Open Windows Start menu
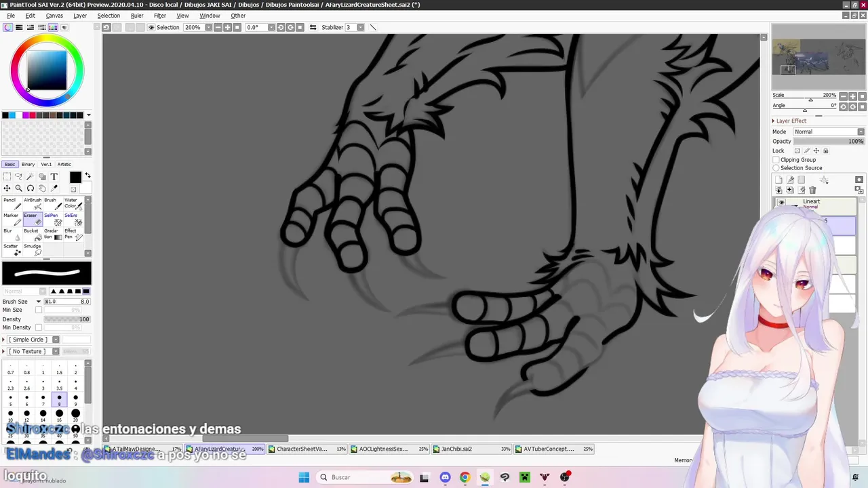Image resolution: width=868 pixels, height=488 pixels. pyautogui.click(x=304, y=477)
